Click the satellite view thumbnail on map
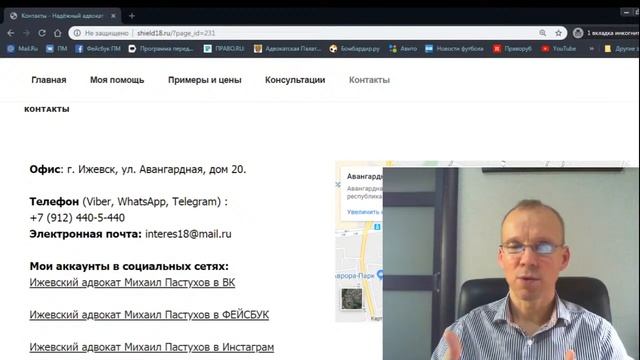The width and height of the screenshot is (640, 360). click(x=351, y=298)
